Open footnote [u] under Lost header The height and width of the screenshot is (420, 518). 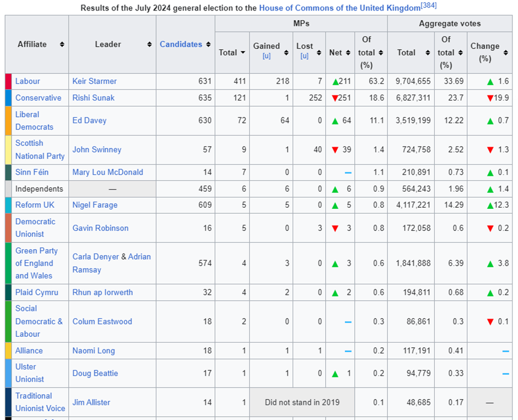coord(304,56)
